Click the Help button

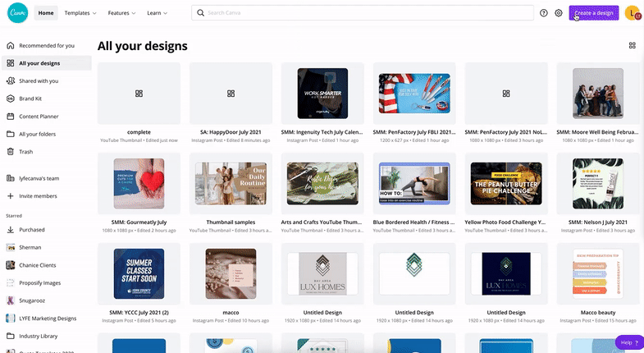coord(629,342)
